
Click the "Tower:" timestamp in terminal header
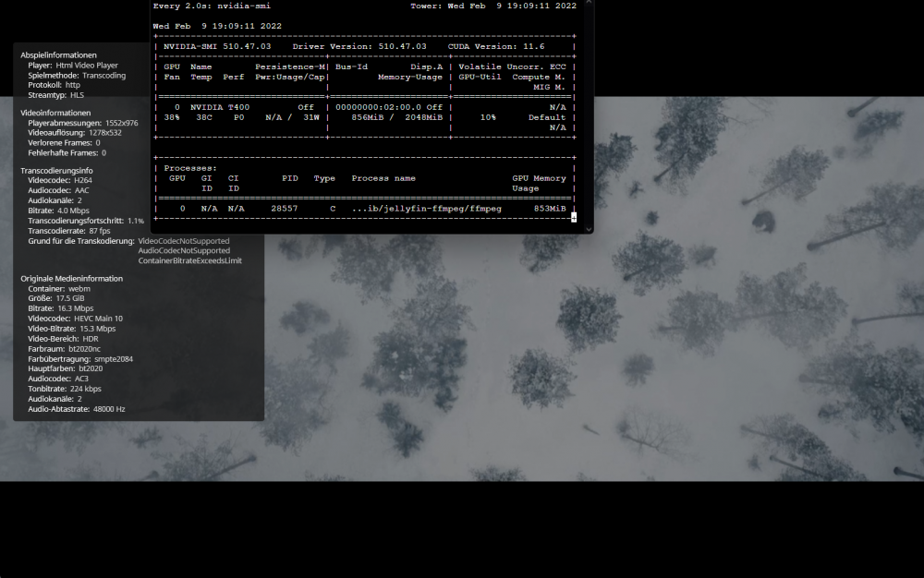pyautogui.click(x=493, y=6)
